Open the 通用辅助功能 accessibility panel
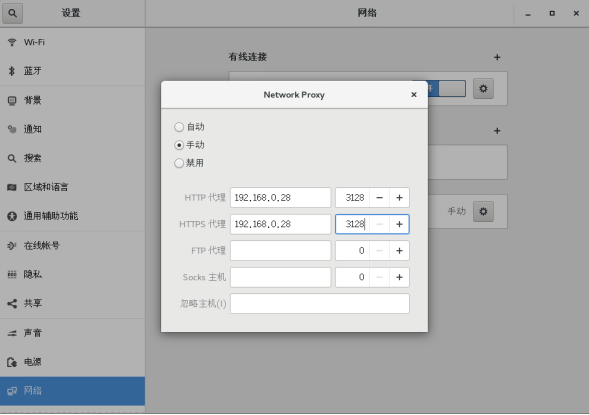This screenshot has height=415, width=589. [72, 216]
